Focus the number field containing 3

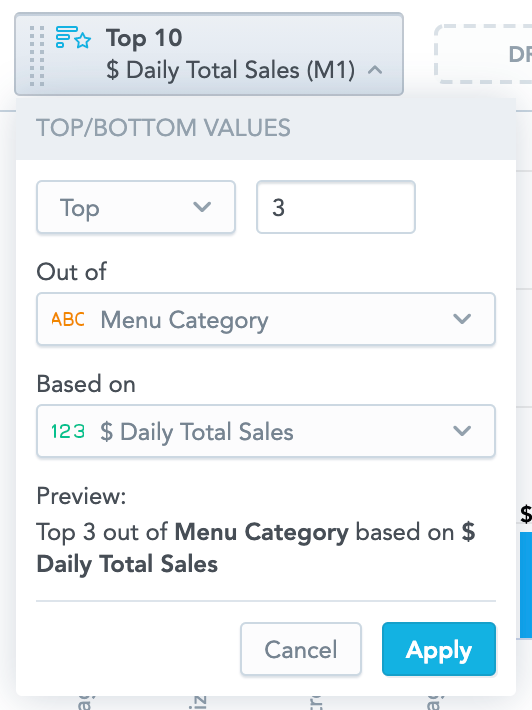click(x=335, y=207)
